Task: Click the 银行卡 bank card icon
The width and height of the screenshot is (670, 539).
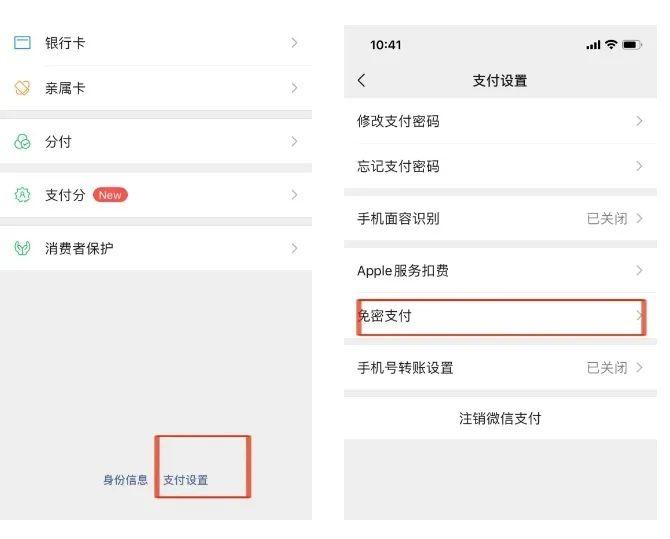Action: click(x=23, y=43)
